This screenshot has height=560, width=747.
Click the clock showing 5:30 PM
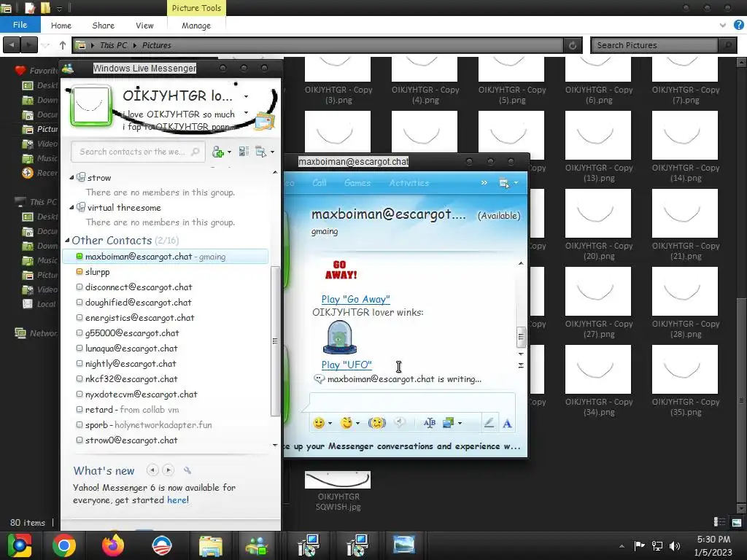pos(713,540)
